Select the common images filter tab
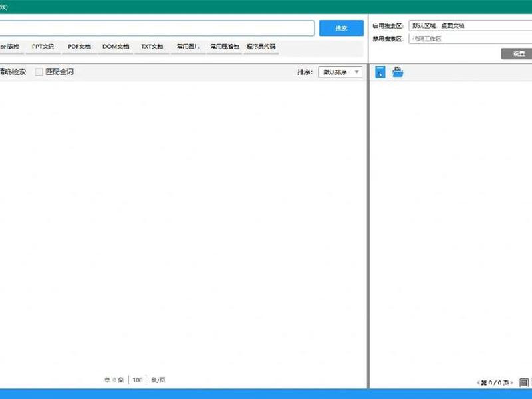The width and height of the screenshot is (532, 399). pos(188,47)
